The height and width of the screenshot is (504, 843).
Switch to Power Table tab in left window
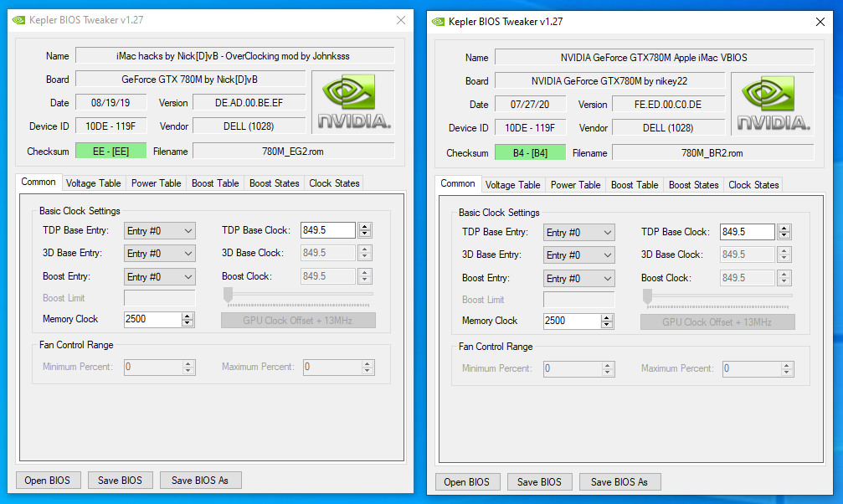tap(156, 183)
